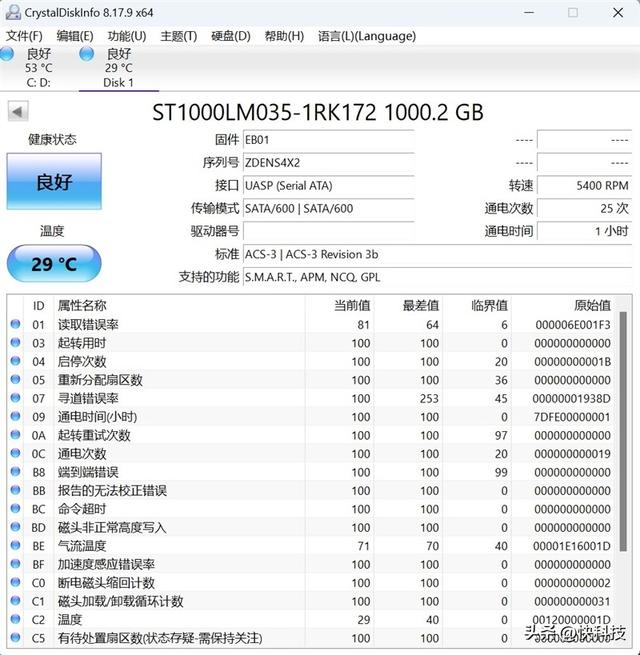This screenshot has width=640, height=655.
Task: Click the status dot for BE 气流温度
Action: (x=15, y=545)
